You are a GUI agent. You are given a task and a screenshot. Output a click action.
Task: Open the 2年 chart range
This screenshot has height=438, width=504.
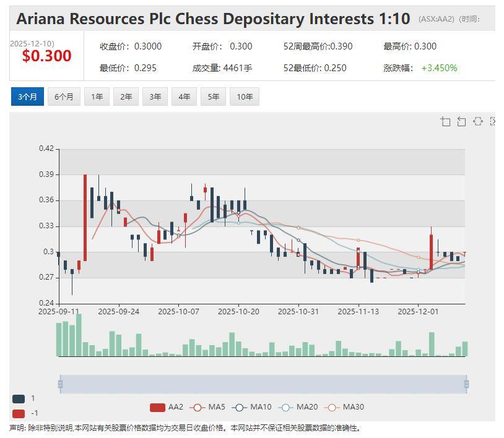point(126,97)
